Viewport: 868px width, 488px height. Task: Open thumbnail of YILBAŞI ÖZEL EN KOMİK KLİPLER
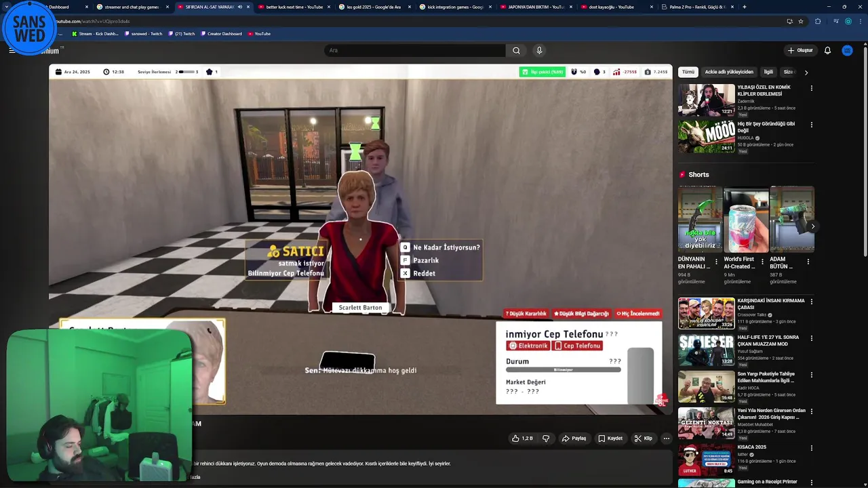pyautogui.click(x=707, y=100)
